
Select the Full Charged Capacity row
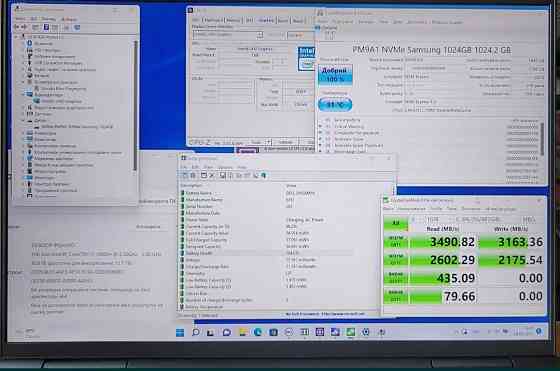coord(279,240)
